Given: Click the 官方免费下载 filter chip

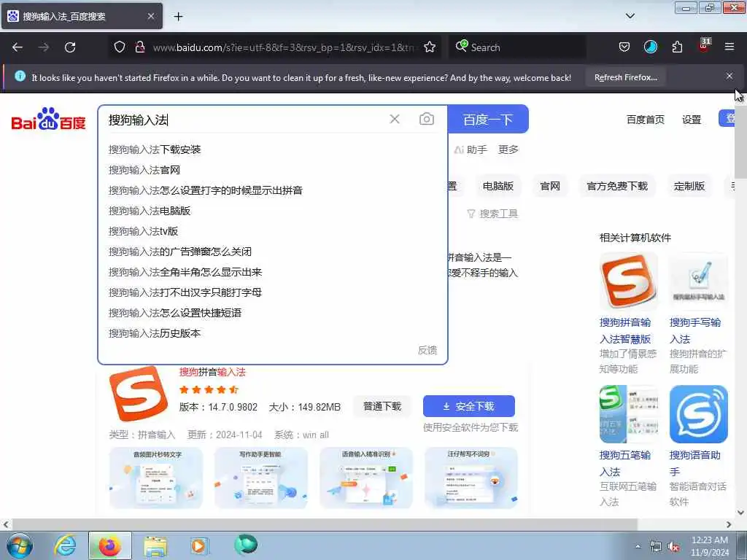Looking at the screenshot, I should pos(617,186).
